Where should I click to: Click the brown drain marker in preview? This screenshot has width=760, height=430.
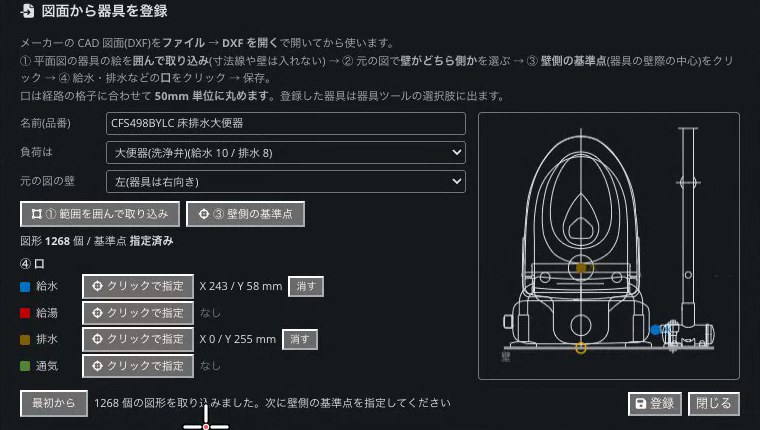(581, 268)
